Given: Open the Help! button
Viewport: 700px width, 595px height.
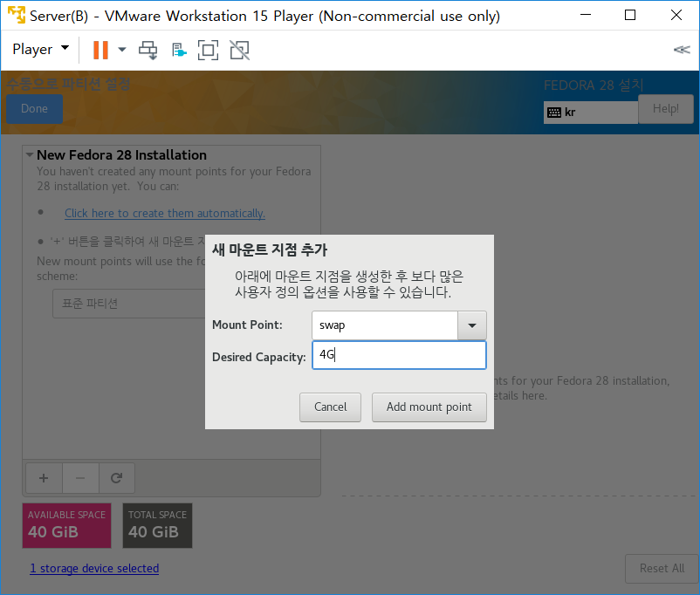Looking at the screenshot, I should tap(666, 109).
